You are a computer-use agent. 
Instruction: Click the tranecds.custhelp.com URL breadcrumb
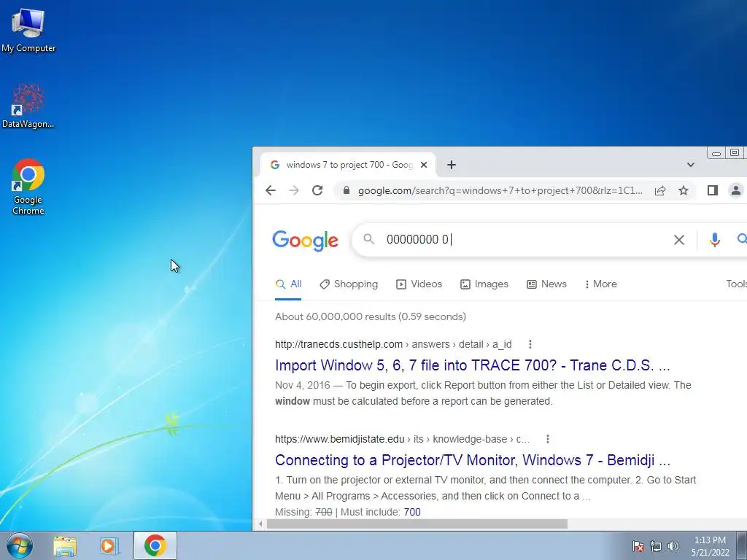(x=393, y=344)
